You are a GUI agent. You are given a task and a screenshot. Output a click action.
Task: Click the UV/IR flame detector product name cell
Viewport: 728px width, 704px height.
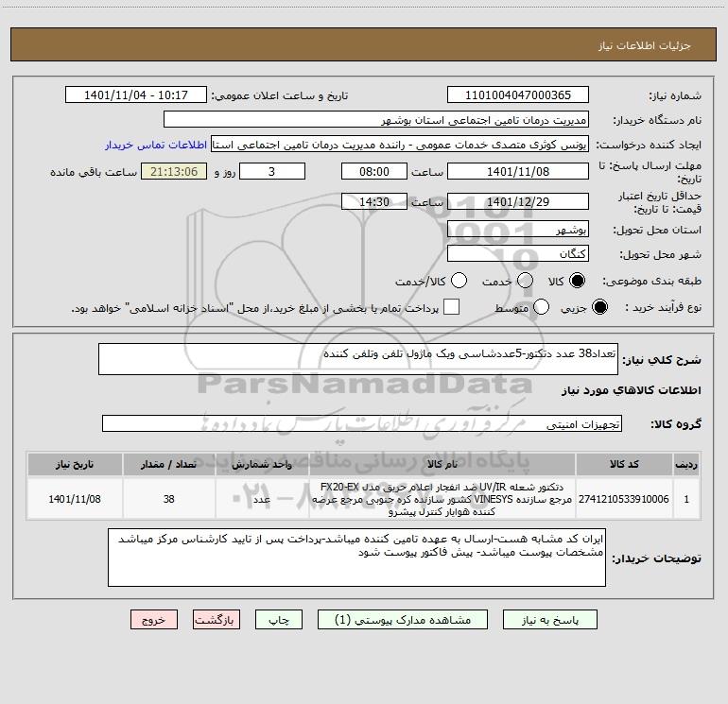[442, 499]
